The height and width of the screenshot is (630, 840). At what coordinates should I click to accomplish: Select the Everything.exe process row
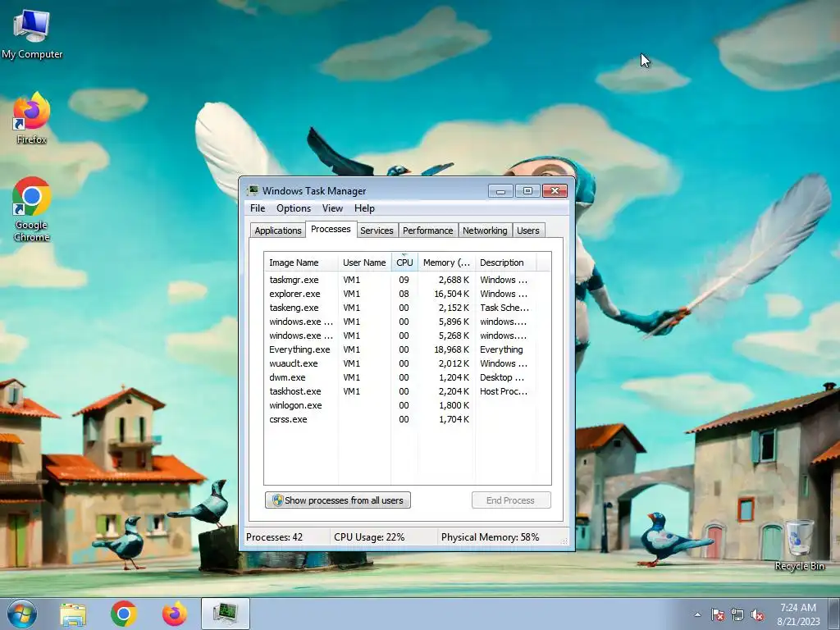click(x=407, y=349)
